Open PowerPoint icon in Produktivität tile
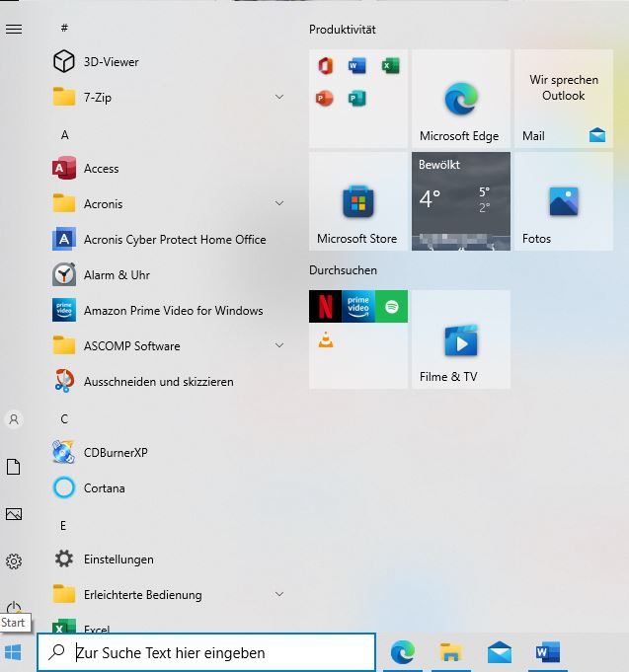The image size is (629, 672). click(x=325, y=99)
